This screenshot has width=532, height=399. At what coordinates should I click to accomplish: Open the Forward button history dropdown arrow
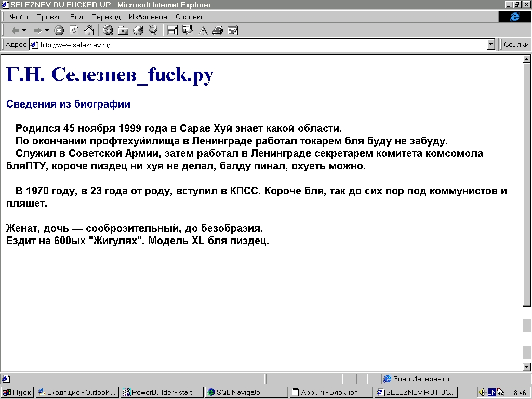coord(47,31)
